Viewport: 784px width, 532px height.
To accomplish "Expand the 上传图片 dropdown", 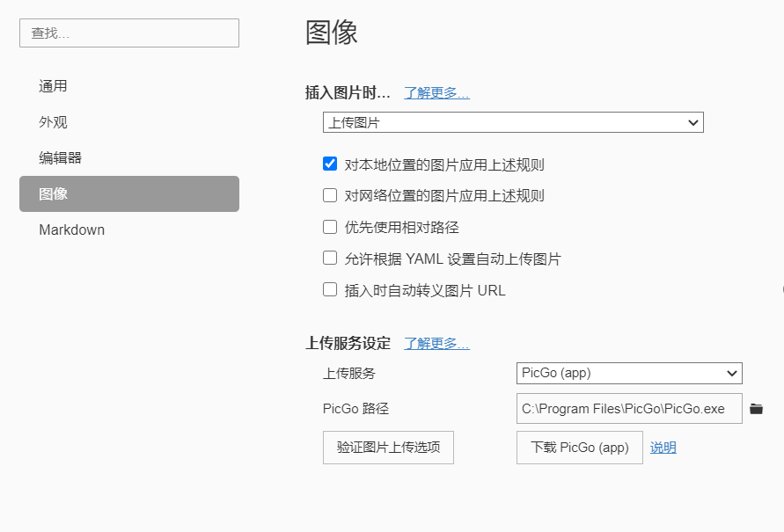I will (513, 122).
